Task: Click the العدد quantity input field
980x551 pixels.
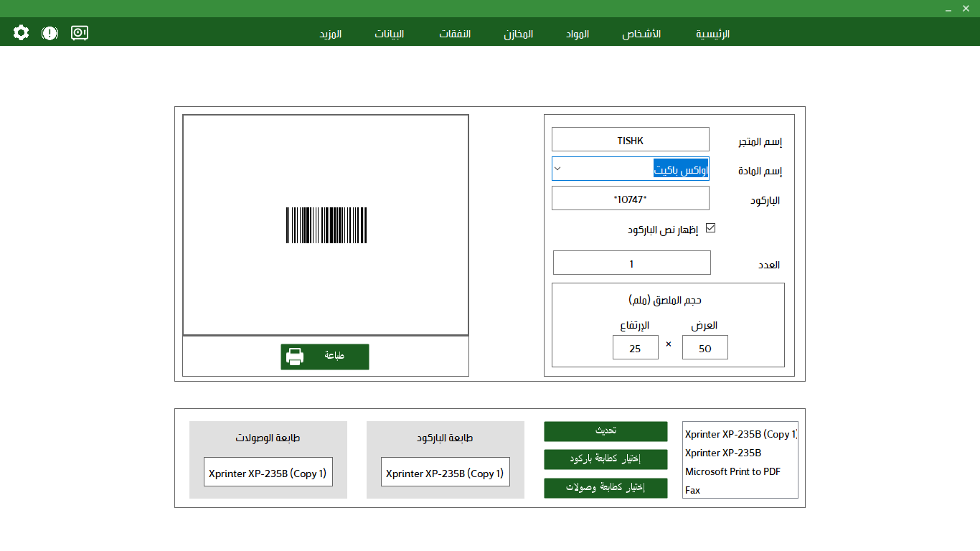Action: [631, 263]
